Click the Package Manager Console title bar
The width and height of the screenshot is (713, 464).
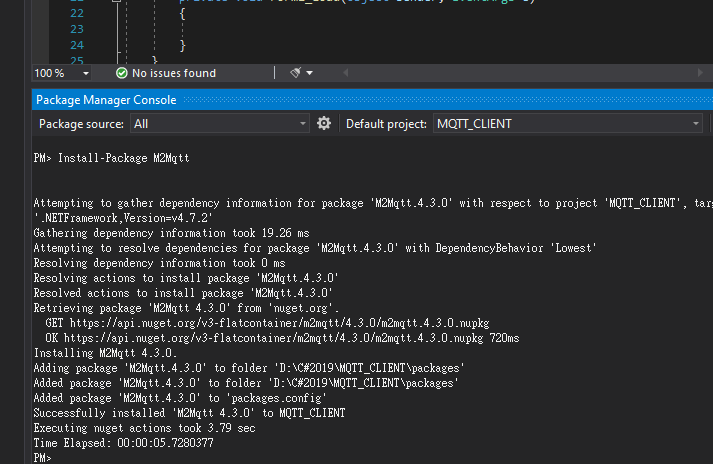372,100
